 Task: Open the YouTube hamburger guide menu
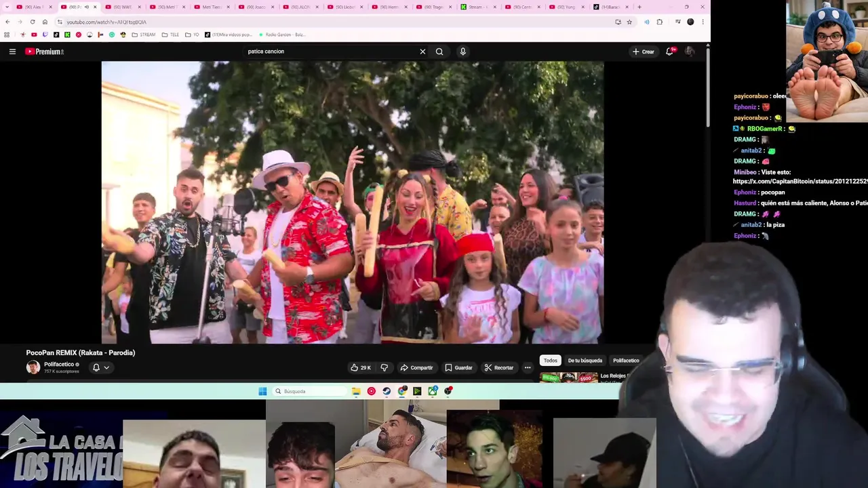12,52
